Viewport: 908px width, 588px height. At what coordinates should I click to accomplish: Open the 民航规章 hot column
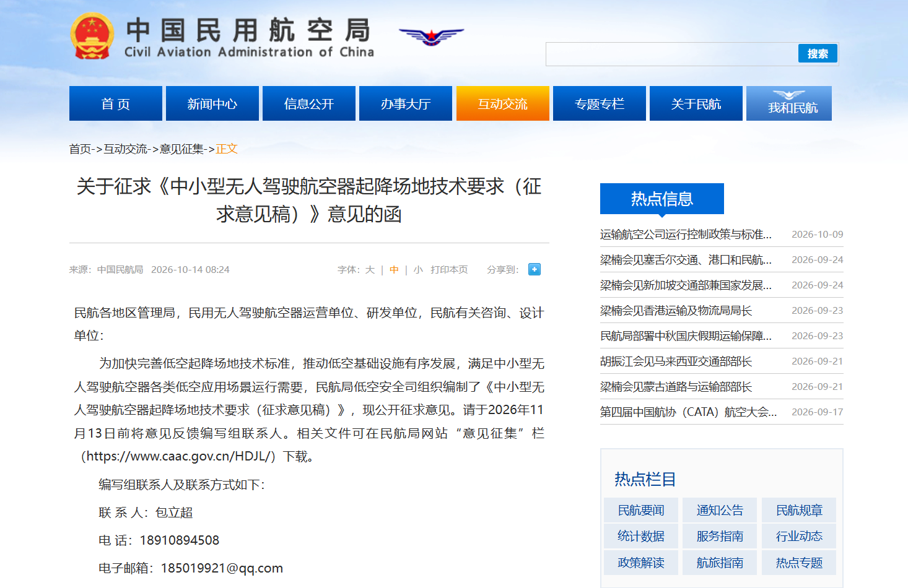click(x=799, y=510)
